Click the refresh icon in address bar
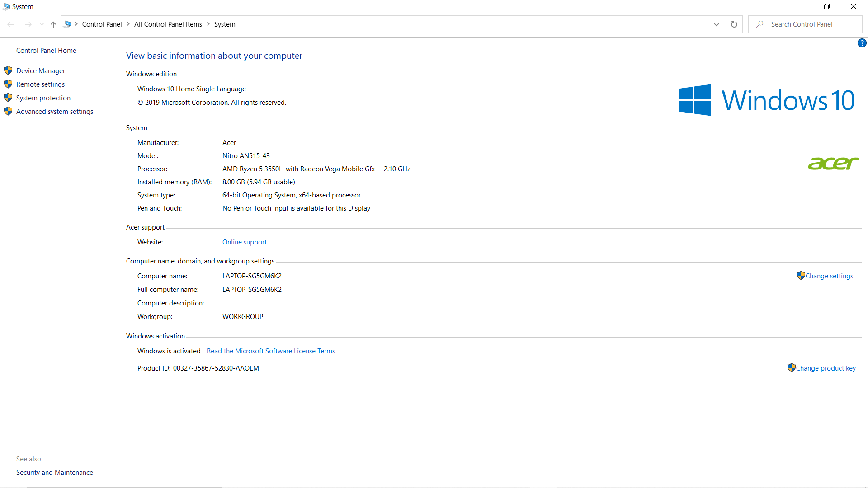This screenshot has height=488, width=868. 734,24
